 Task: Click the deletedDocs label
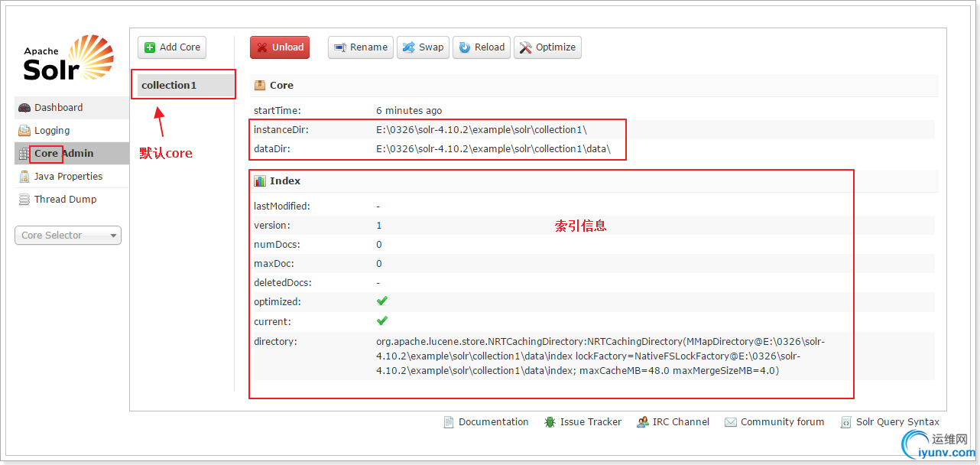283,283
